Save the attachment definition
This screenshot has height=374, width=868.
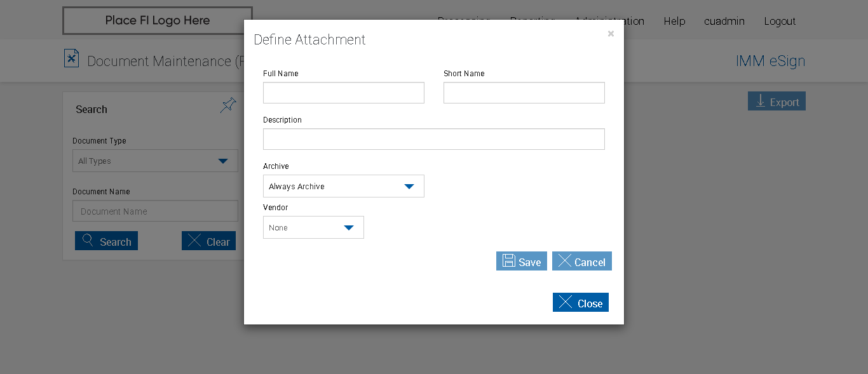tap(521, 262)
